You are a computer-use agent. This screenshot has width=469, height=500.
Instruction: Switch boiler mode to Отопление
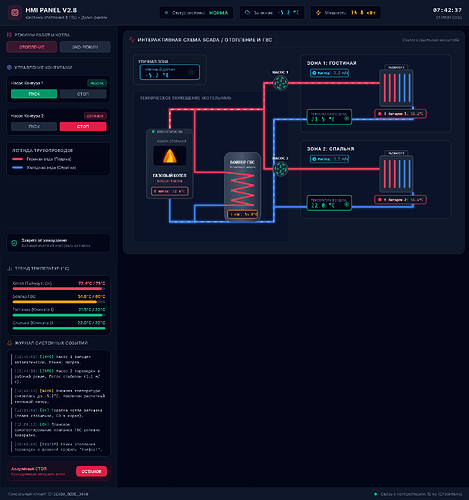pyautogui.click(x=32, y=47)
